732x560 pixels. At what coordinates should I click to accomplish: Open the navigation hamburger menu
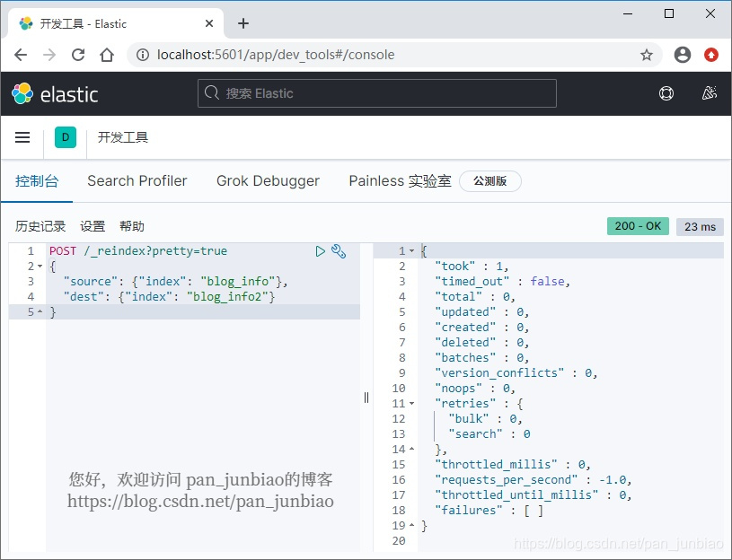22,137
